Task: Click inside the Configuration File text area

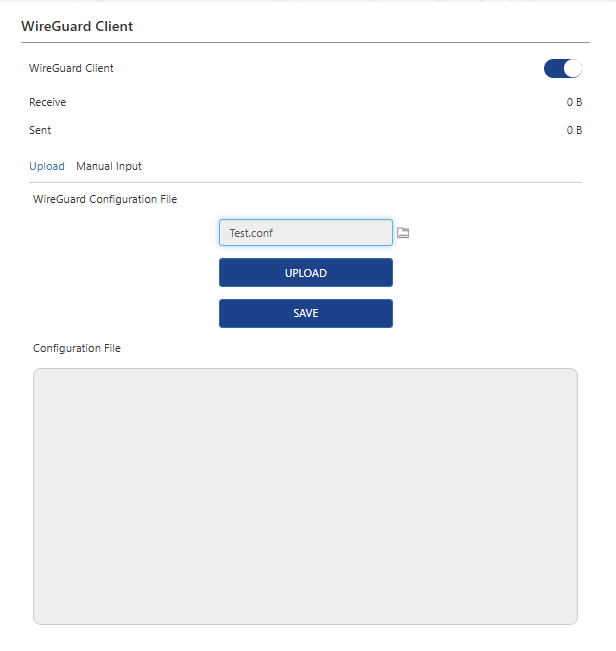Action: coord(305,496)
